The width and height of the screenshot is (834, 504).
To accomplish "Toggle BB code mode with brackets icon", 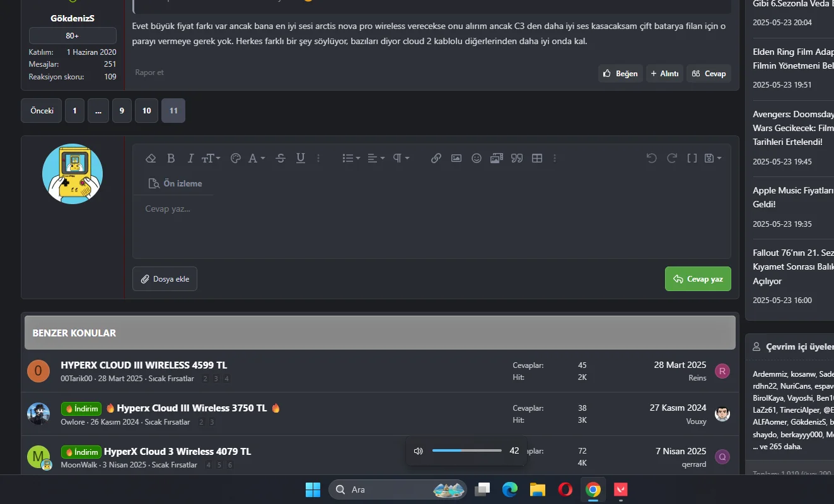I will tap(692, 158).
